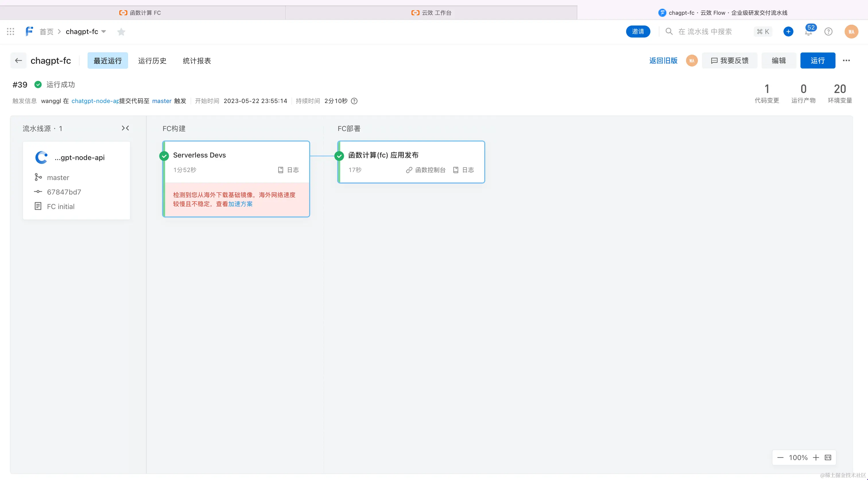Expand the chagpt-fc breadcrumb dropdown

tap(104, 32)
